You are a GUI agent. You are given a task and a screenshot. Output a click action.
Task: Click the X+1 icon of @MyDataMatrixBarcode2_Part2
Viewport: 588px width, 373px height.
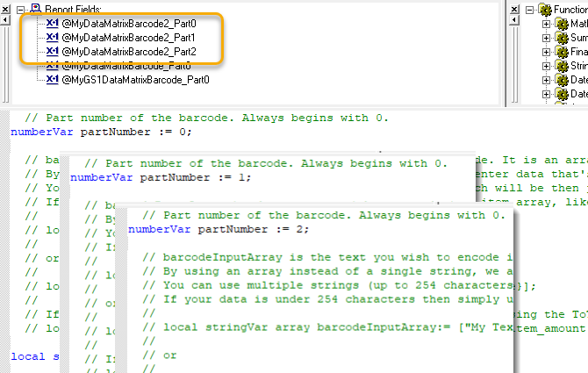[x=52, y=52]
